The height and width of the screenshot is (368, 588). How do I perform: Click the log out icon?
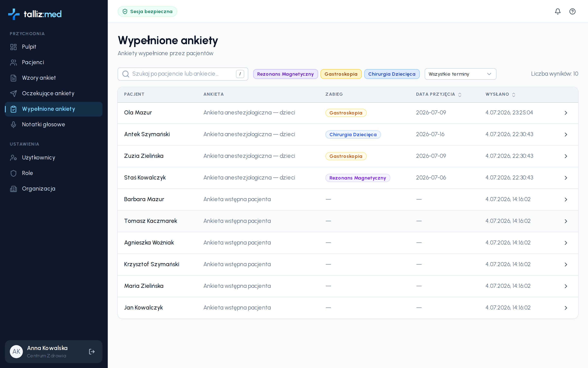(92, 351)
